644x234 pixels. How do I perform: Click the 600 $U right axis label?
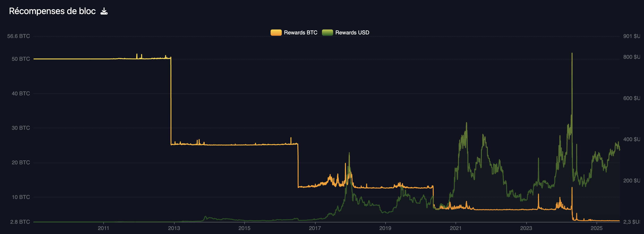point(631,98)
